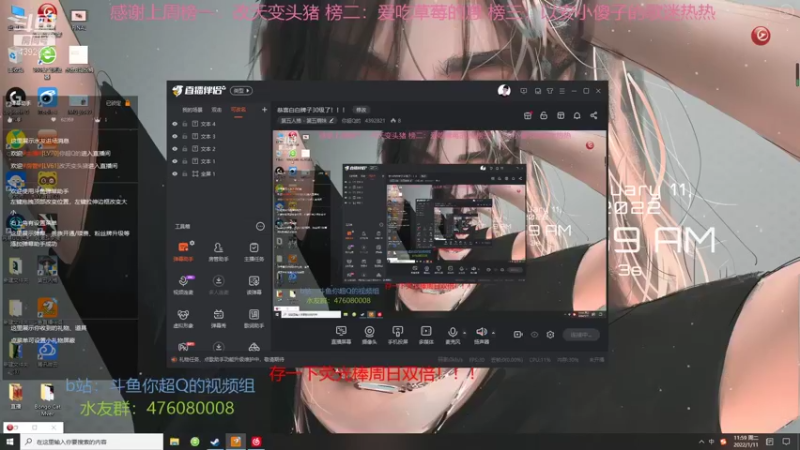Click the 直播中 streaming button
This screenshot has width=800, height=450.
click(581, 335)
